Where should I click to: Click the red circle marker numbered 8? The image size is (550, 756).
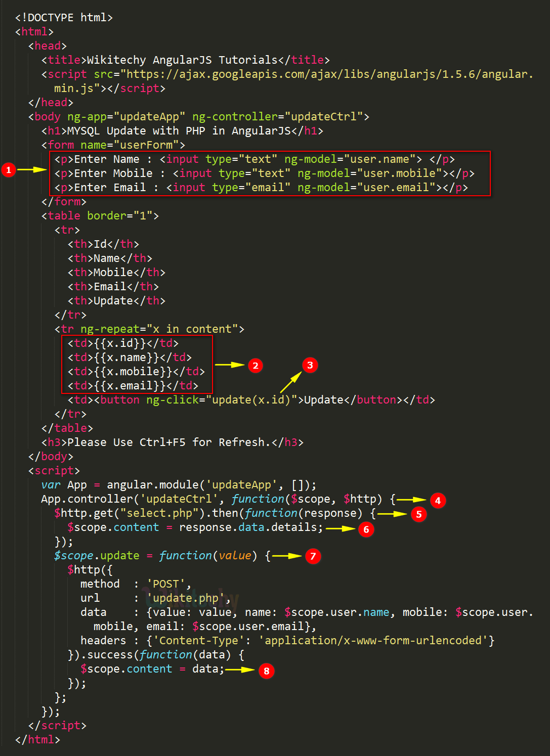pos(266,671)
